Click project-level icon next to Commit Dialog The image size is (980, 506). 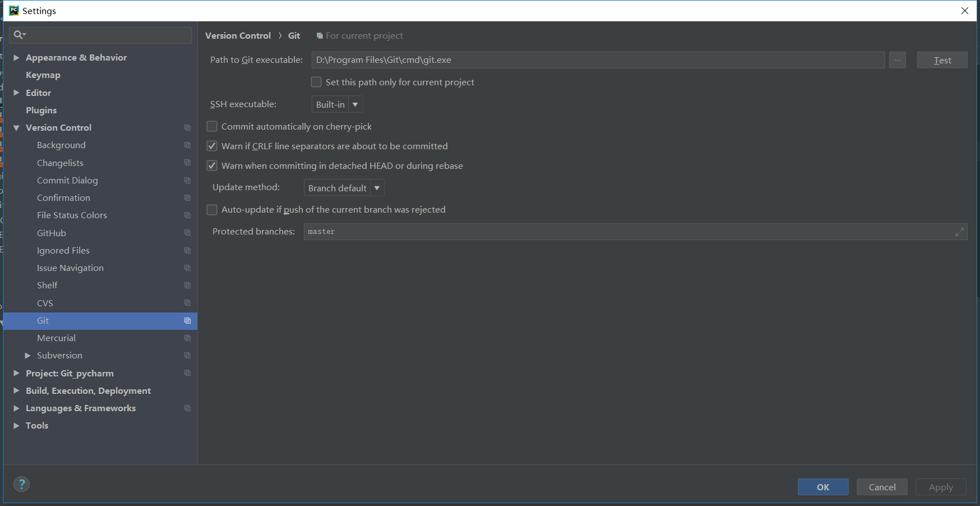tap(187, 181)
